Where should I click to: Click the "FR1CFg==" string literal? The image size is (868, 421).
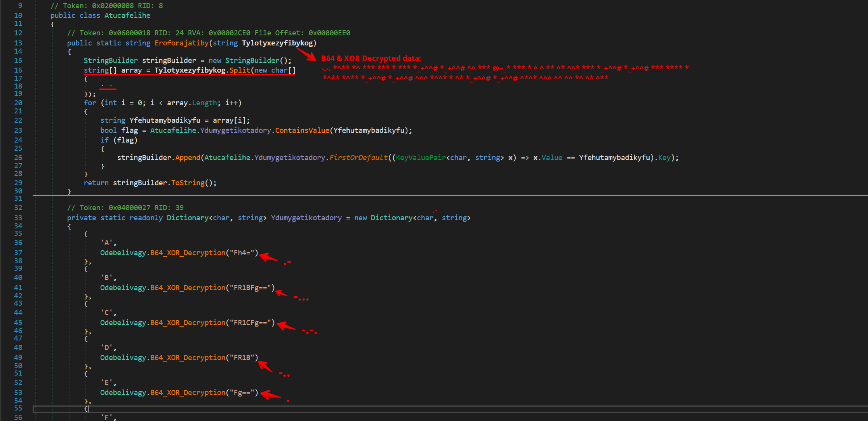(250, 323)
